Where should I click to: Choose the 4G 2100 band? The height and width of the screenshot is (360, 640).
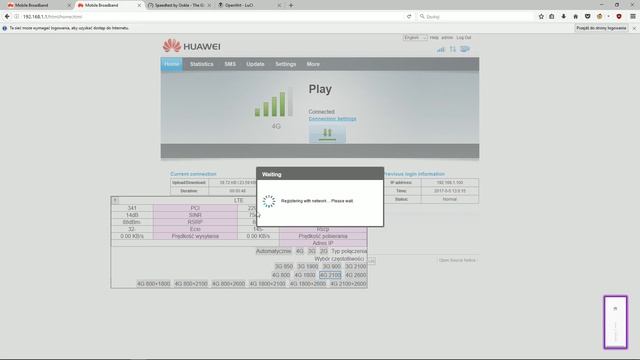[330, 275]
